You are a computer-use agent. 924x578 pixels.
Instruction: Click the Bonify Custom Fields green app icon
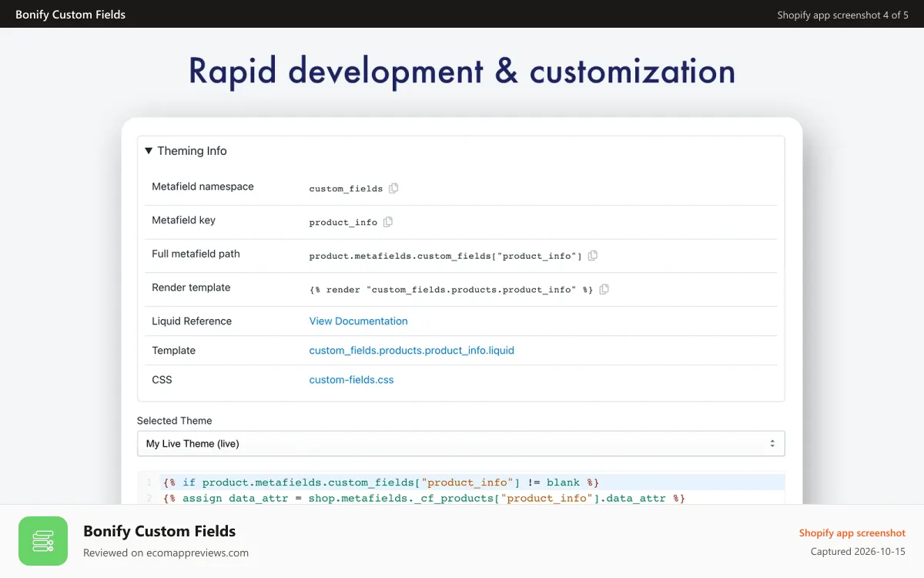click(x=43, y=541)
